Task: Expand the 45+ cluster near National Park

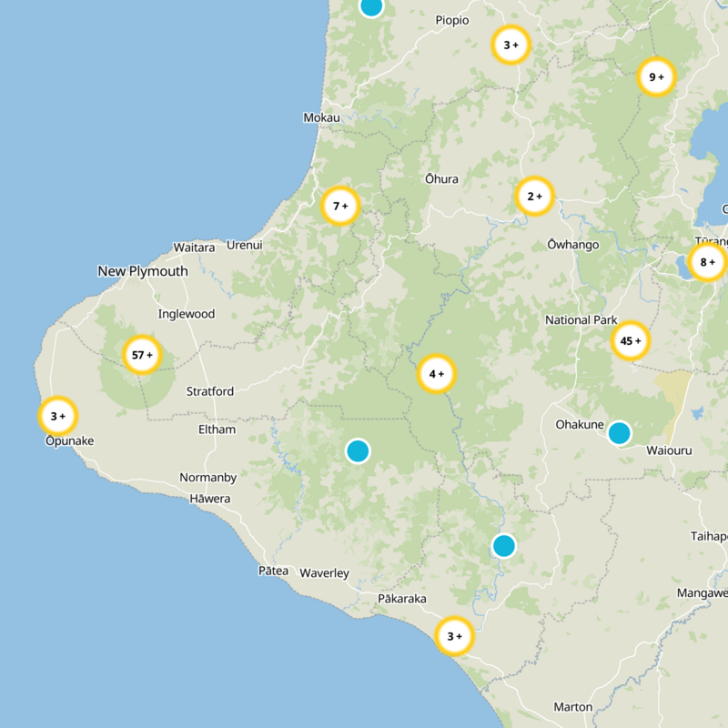Action: click(x=631, y=341)
